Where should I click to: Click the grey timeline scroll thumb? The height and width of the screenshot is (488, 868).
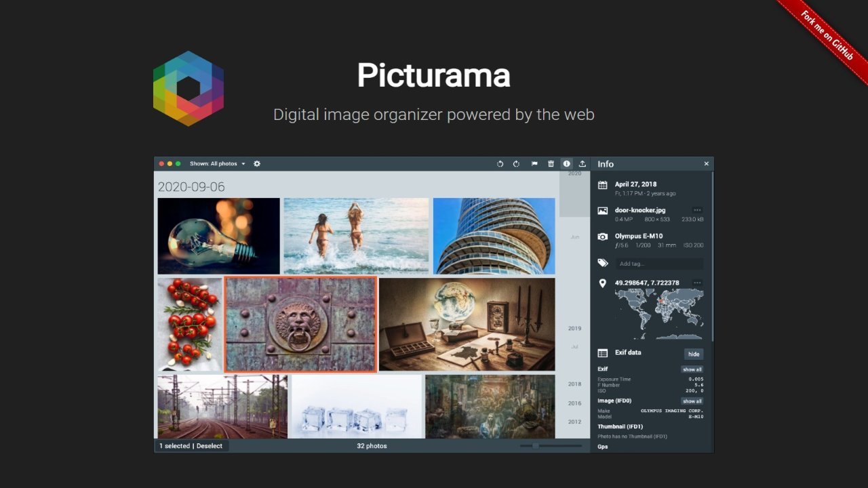(x=574, y=194)
